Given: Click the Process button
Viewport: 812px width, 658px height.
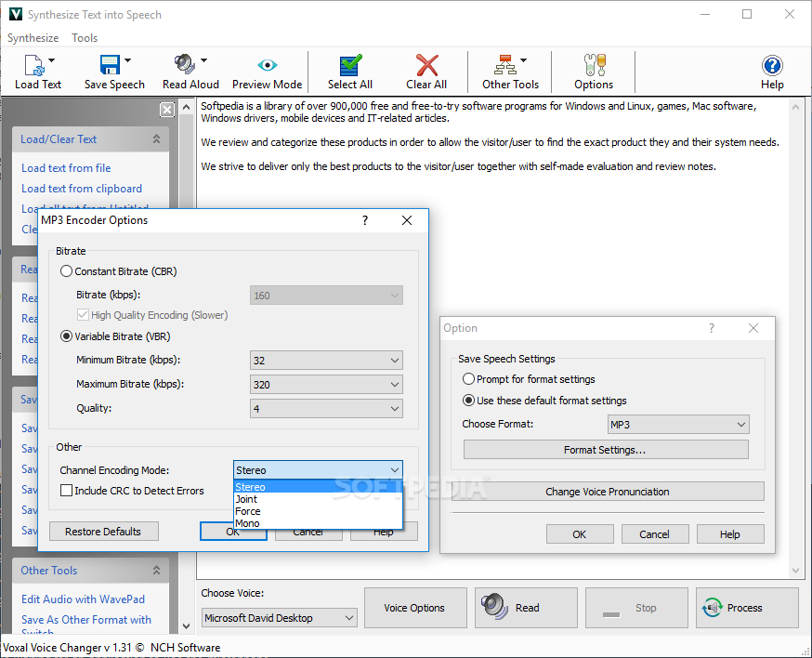Looking at the screenshot, I should [x=747, y=608].
